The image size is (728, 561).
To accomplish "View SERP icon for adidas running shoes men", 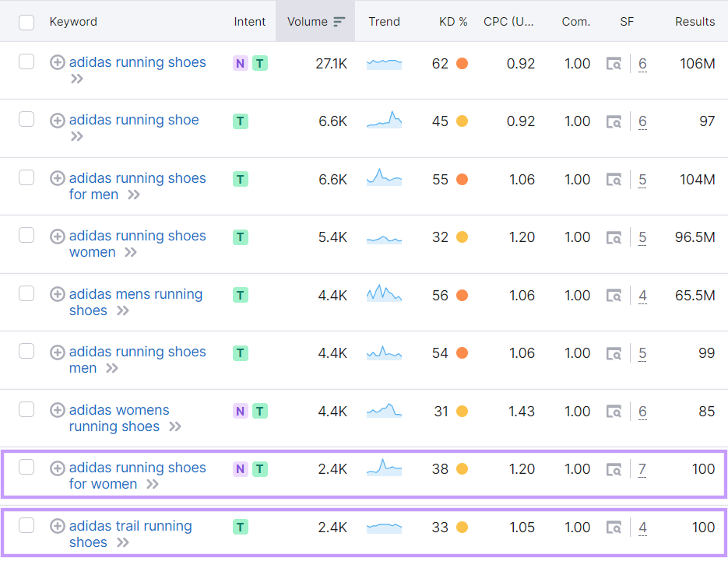I will pyautogui.click(x=614, y=353).
